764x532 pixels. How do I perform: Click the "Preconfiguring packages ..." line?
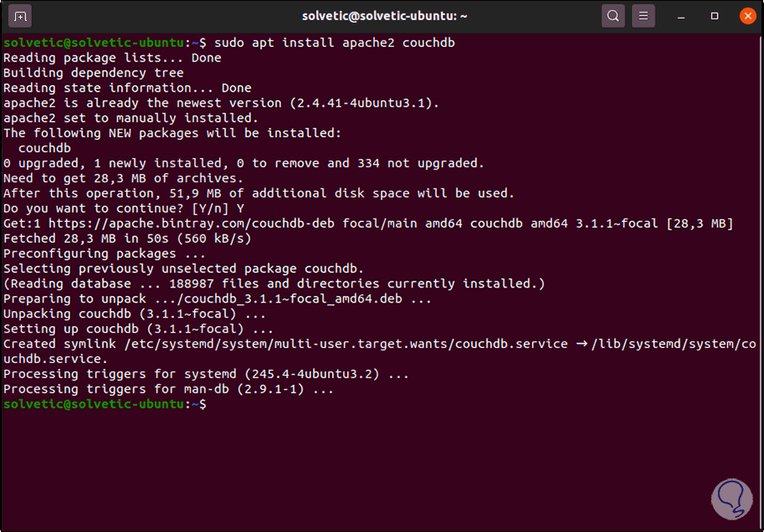pos(104,254)
